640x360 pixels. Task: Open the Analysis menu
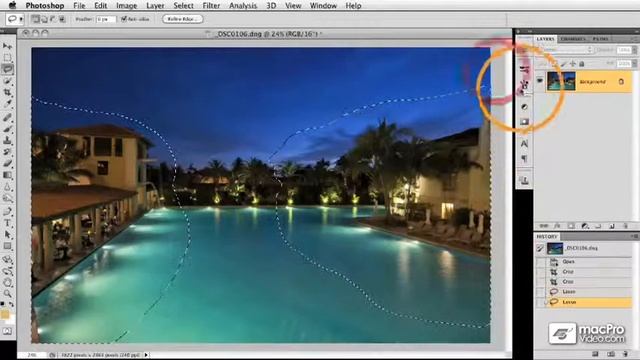pos(243,6)
